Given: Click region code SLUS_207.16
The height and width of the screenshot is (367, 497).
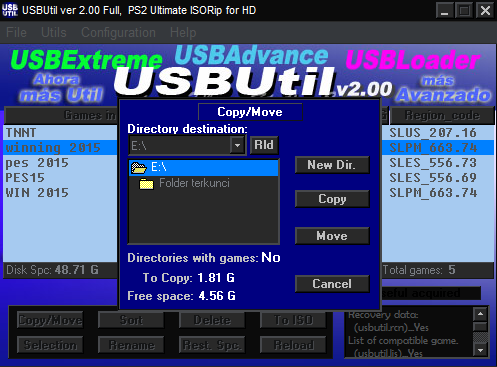Looking at the screenshot, I should (x=433, y=133).
